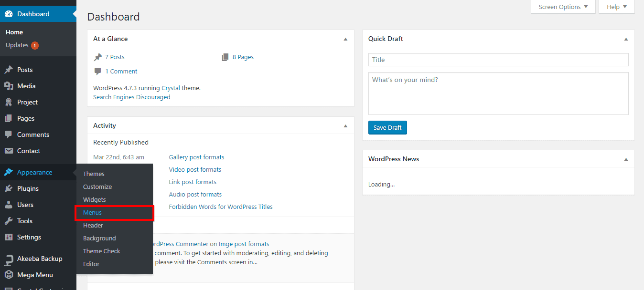Expand the Help tab dropdown

pos(616,7)
